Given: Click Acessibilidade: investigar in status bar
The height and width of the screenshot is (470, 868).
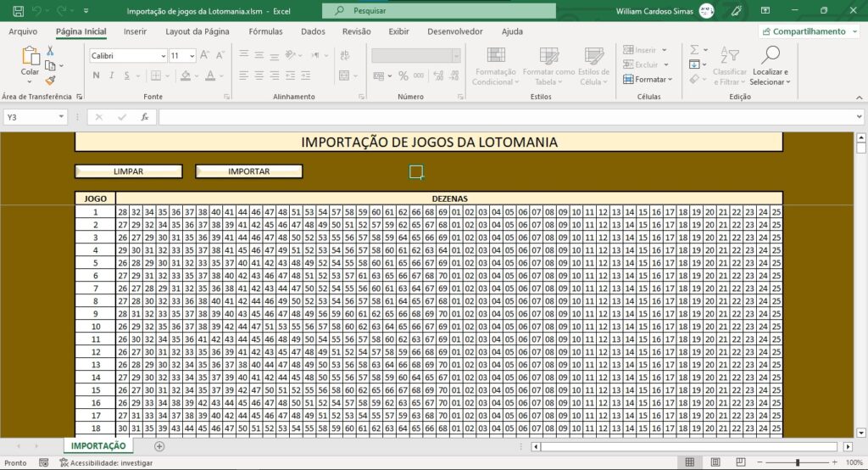Looking at the screenshot, I should tap(106, 463).
